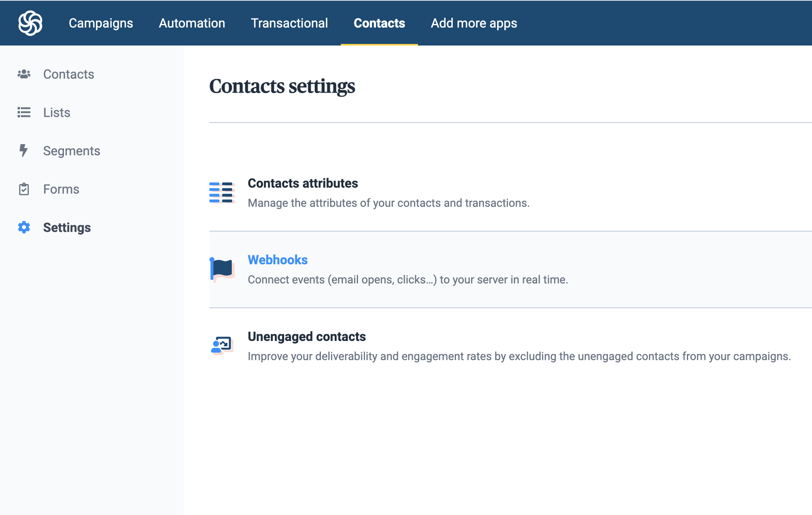Click the Contacts people icon in sidebar
Viewport: 812px width, 515px height.
(24, 74)
